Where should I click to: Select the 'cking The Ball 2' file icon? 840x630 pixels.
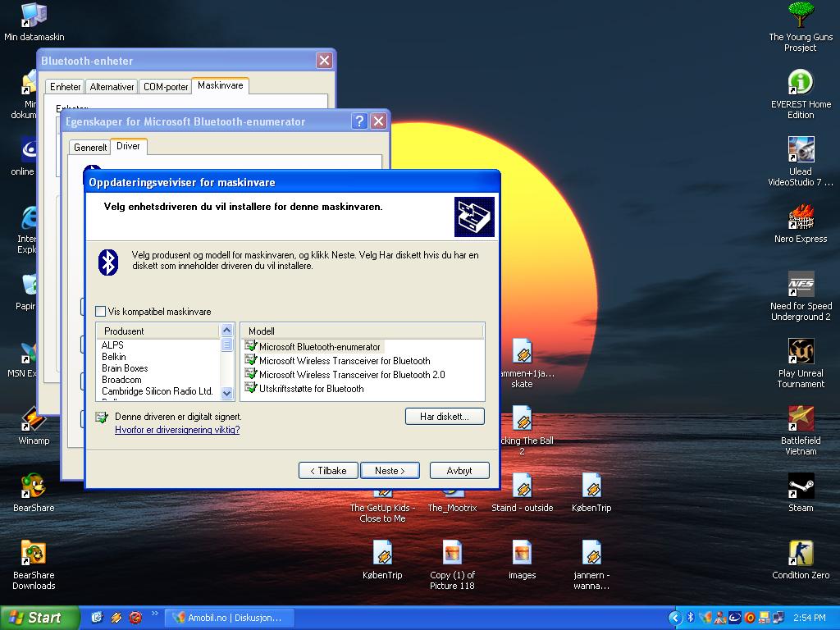(x=524, y=430)
